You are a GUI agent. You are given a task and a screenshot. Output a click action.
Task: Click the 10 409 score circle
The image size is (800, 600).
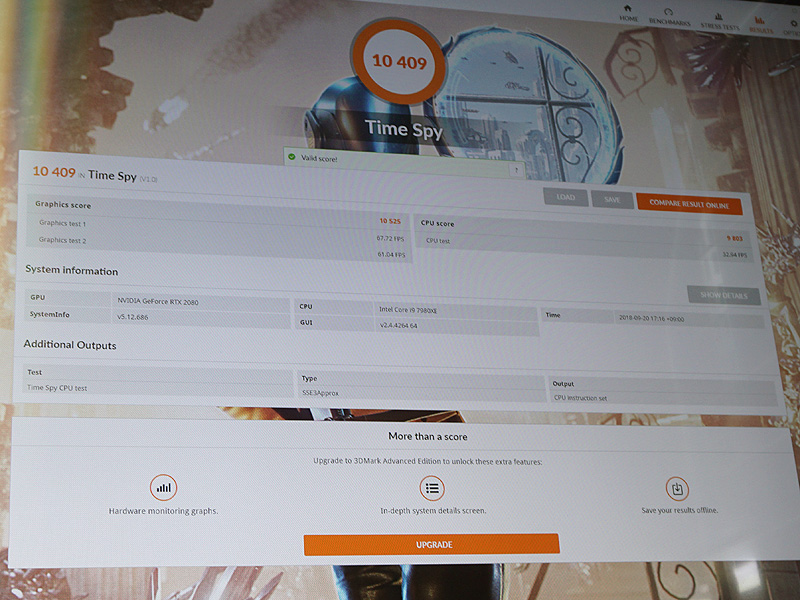(x=398, y=62)
